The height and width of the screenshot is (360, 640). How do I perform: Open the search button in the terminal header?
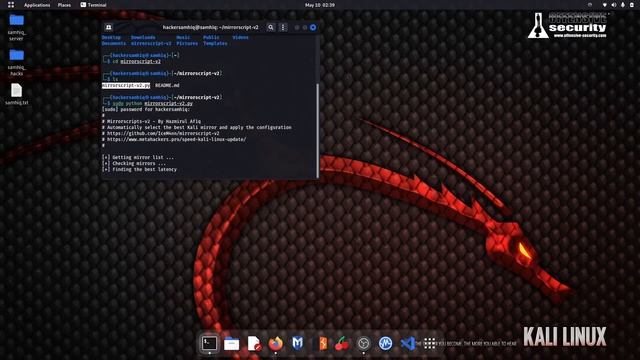(x=271, y=27)
